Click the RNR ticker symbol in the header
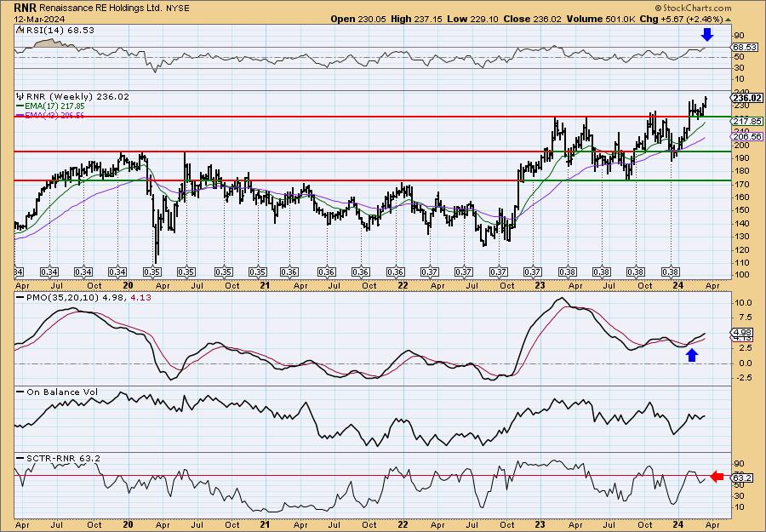This screenshot has height=532, width=766. point(25,8)
